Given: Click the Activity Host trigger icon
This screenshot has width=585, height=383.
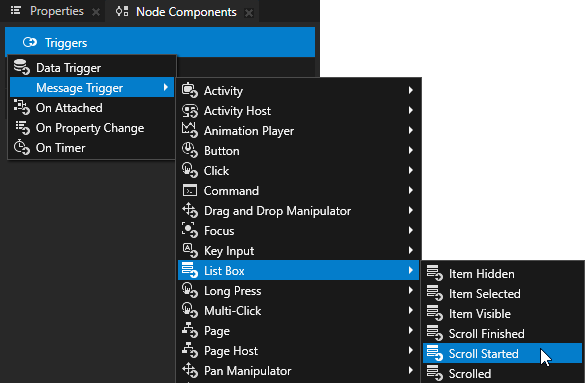Looking at the screenshot, I should point(190,110).
